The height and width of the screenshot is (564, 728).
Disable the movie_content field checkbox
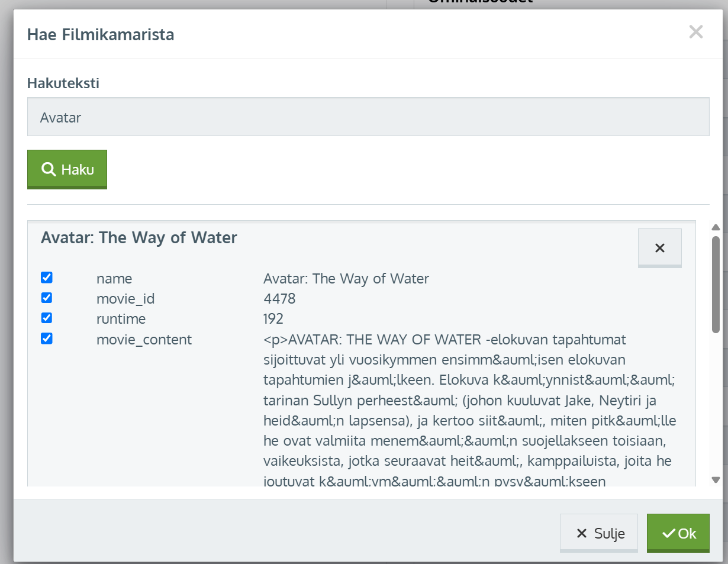[47, 339]
